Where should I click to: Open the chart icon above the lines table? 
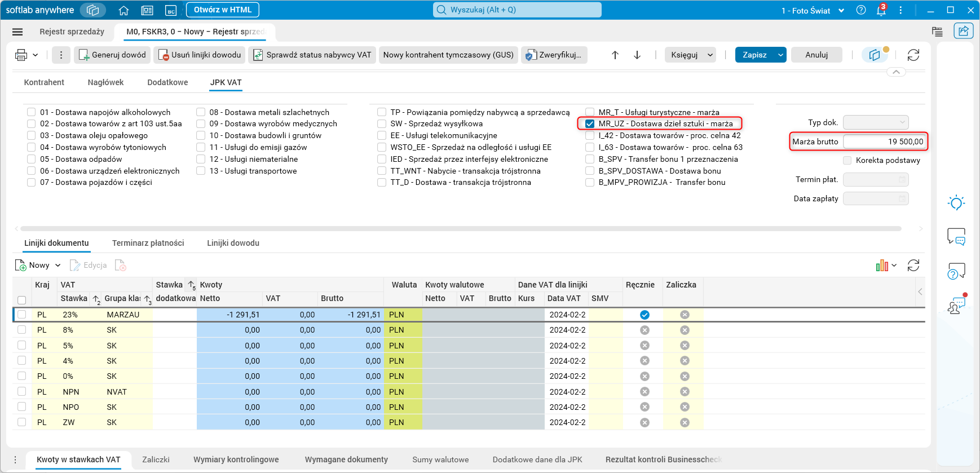click(882, 266)
